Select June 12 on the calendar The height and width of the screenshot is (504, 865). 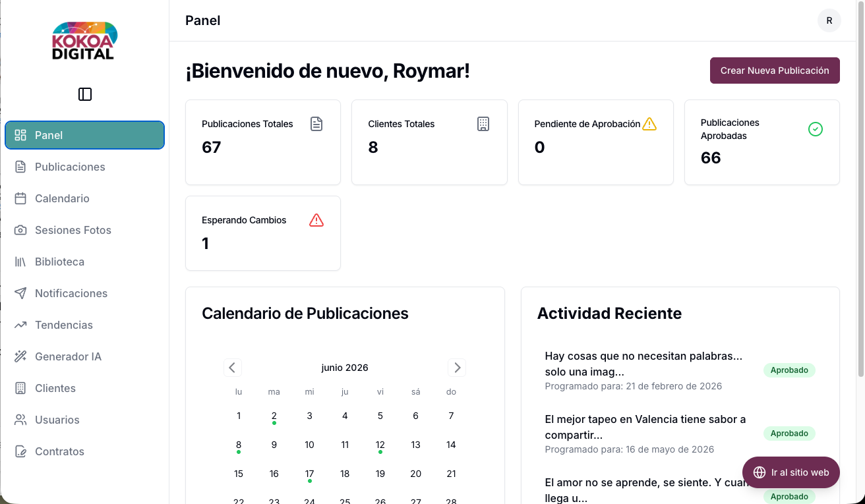click(380, 445)
